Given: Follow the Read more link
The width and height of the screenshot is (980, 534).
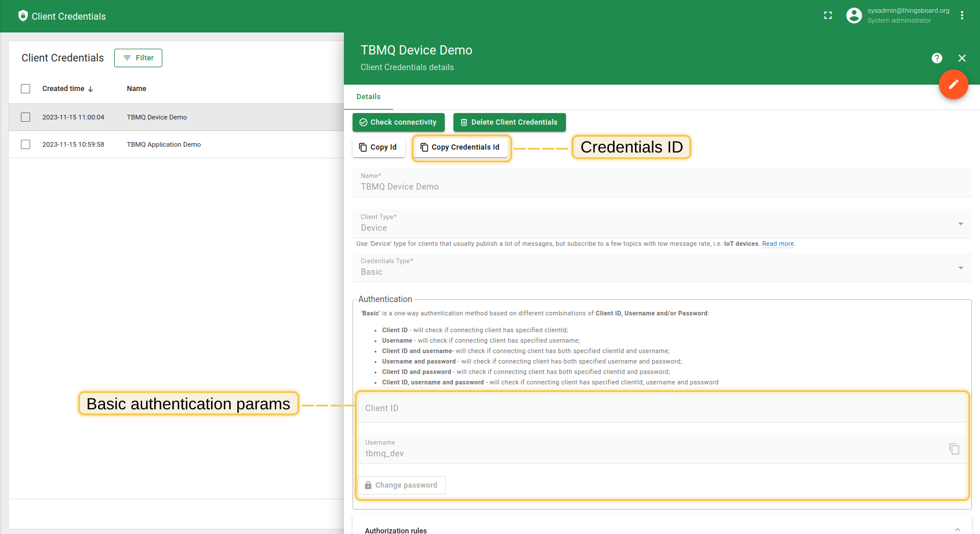Looking at the screenshot, I should [x=778, y=244].
